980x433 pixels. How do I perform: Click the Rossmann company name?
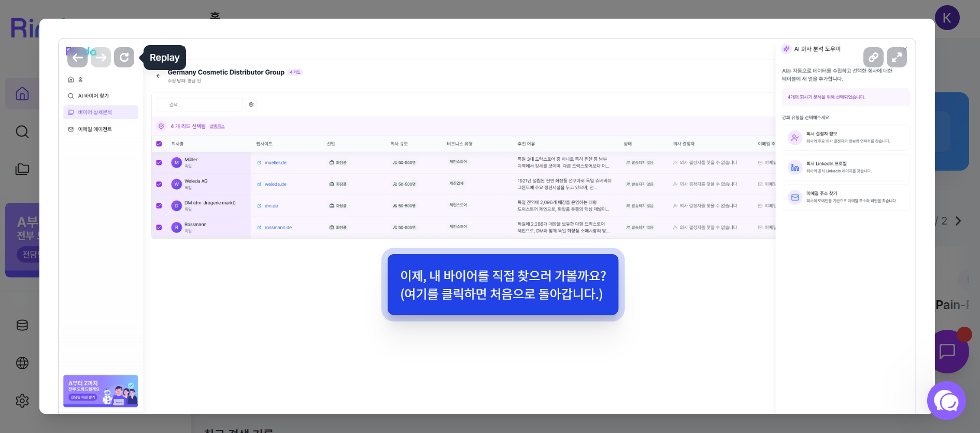tap(195, 225)
